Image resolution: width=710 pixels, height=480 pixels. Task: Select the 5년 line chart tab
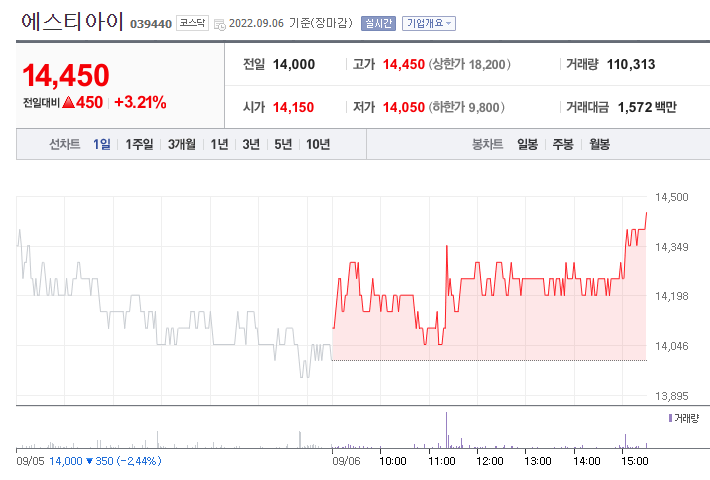point(283,144)
